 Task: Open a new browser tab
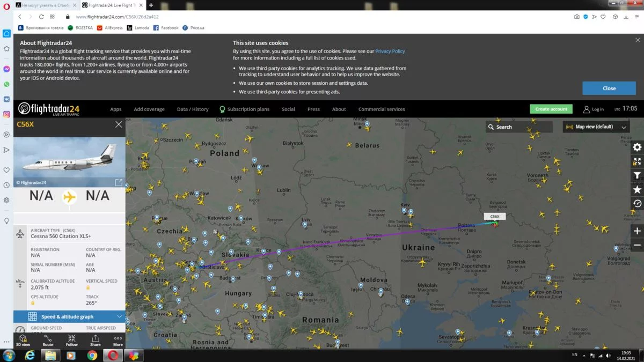pos(151,5)
